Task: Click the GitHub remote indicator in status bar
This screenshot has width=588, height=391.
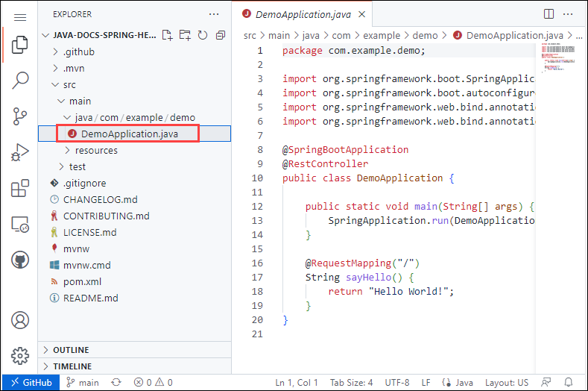Action: tap(31, 382)
